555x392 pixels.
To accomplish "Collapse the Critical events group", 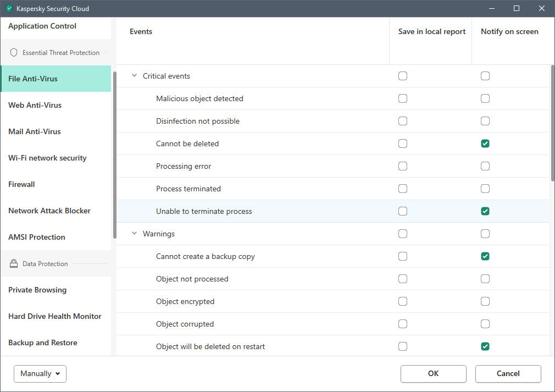I will coord(134,75).
